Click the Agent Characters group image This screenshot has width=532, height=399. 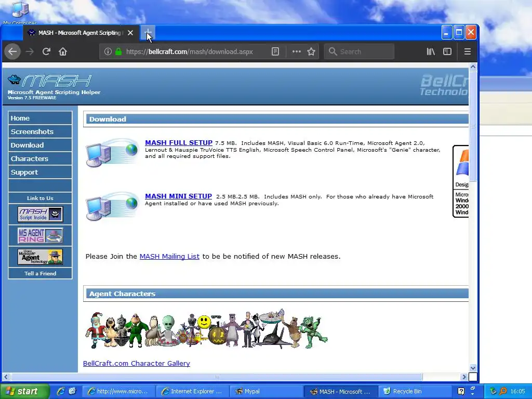coord(206,329)
